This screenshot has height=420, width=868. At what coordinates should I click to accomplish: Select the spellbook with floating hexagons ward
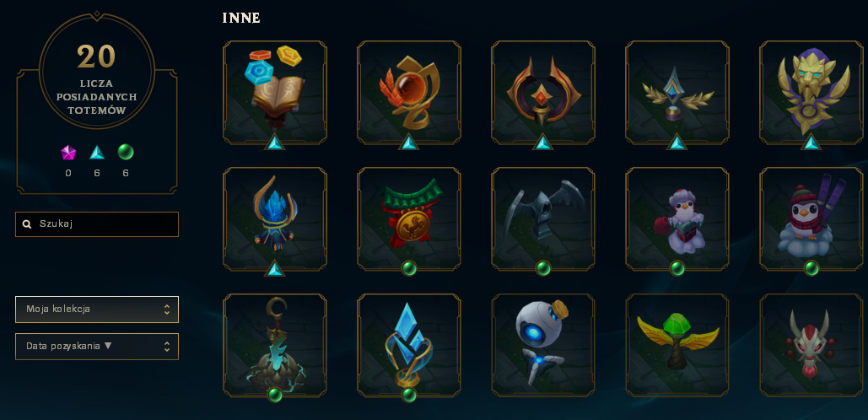coord(275,93)
